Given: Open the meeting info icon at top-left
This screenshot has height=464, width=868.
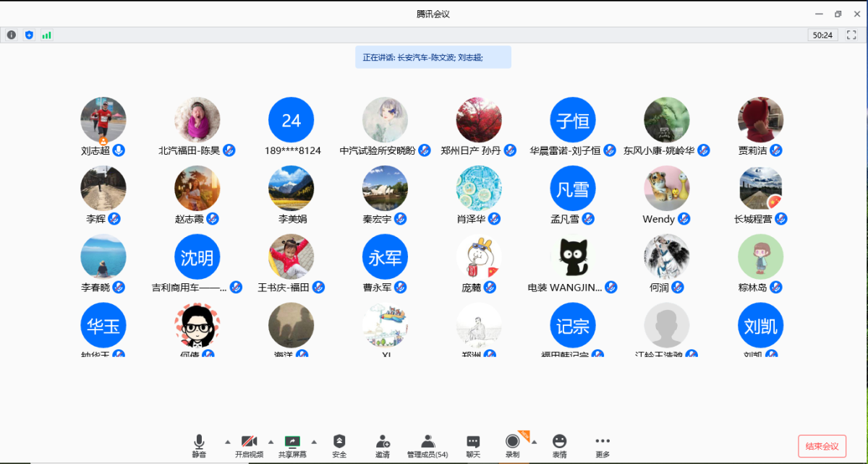Looking at the screenshot, I should tap(12, 35).
